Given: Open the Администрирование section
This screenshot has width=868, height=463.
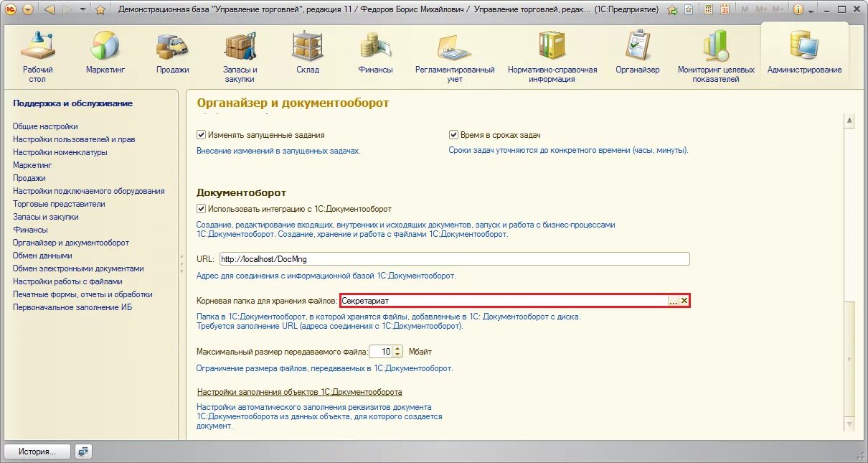Looking at the screenshot, I should [804, 53].
